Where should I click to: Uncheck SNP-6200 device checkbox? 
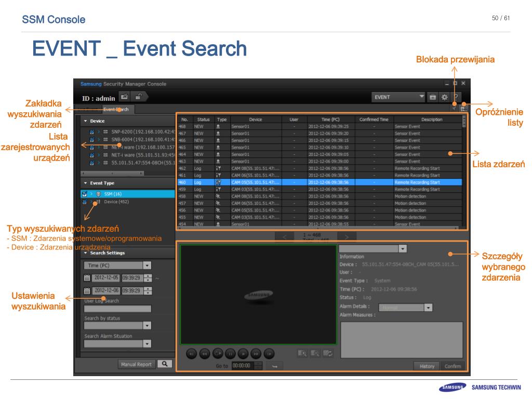[x=91, y=131]
